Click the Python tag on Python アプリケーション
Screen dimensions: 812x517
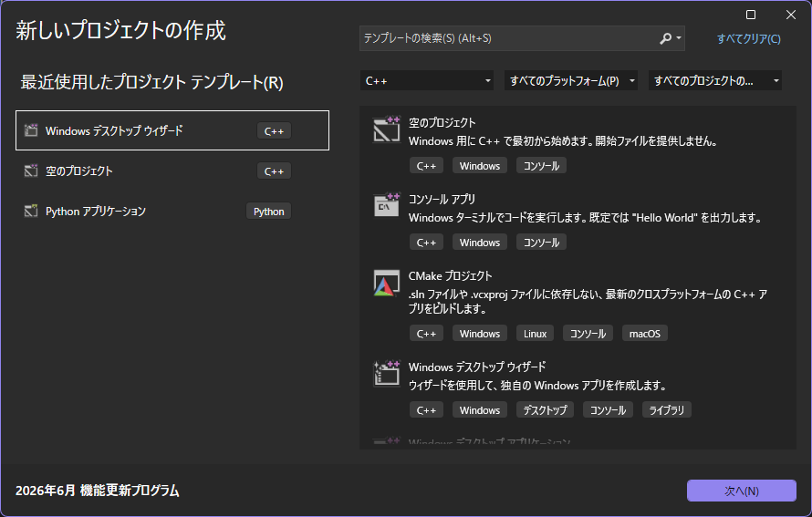[x=269, y=212]
